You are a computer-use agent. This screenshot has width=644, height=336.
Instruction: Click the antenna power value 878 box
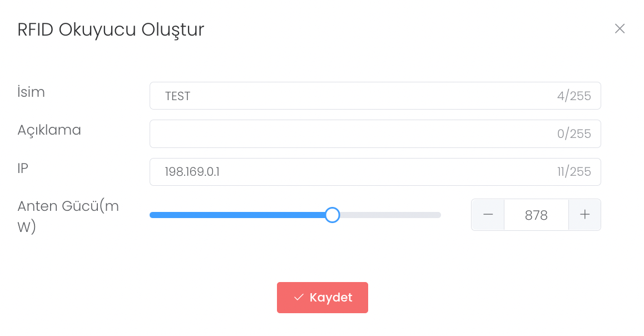click(x=536, y=215)
